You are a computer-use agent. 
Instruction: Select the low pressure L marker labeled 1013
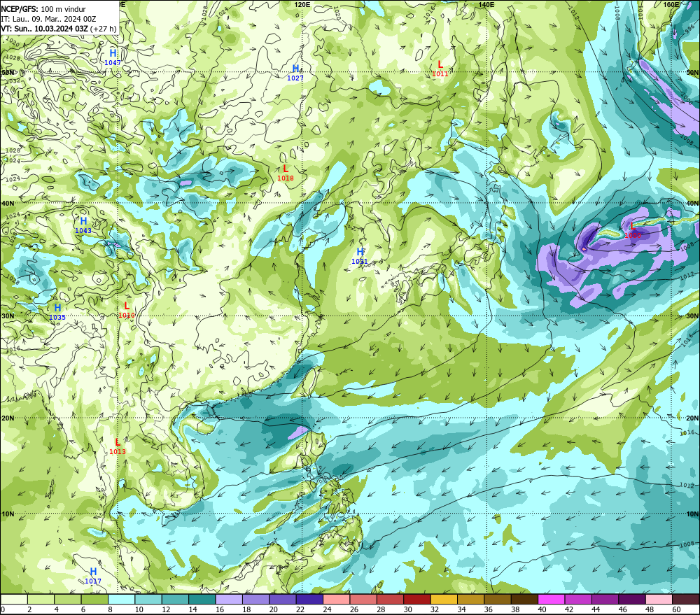118,442
